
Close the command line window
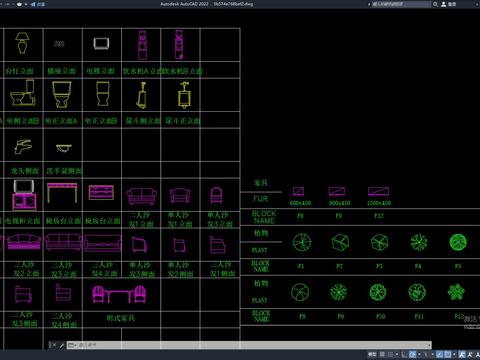(53, 345)
